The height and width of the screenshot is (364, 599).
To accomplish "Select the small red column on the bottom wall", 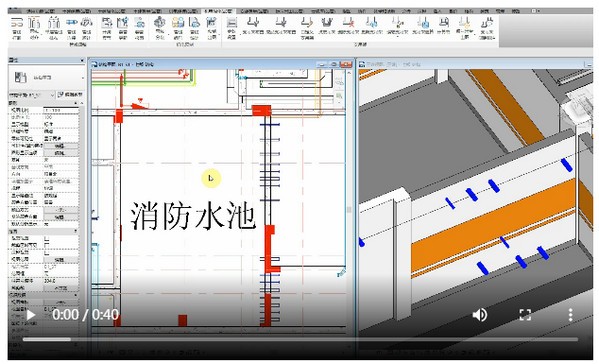I will tap(183, 320).
